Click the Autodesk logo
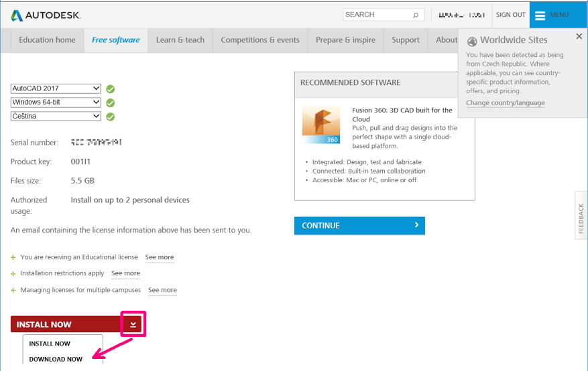This screenshot has height=371, width=588. (46, 15)
